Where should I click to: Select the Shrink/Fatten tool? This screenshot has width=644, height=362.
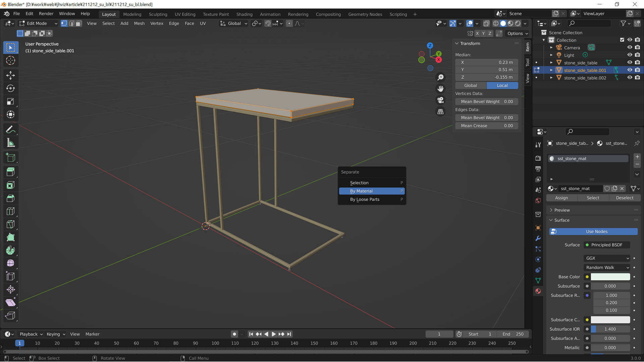[x=10, y=290]
